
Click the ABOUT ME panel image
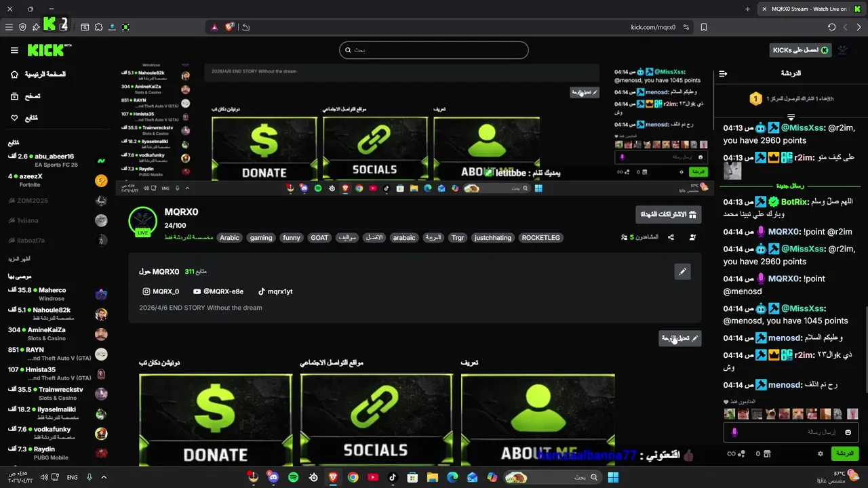point(538,419)
